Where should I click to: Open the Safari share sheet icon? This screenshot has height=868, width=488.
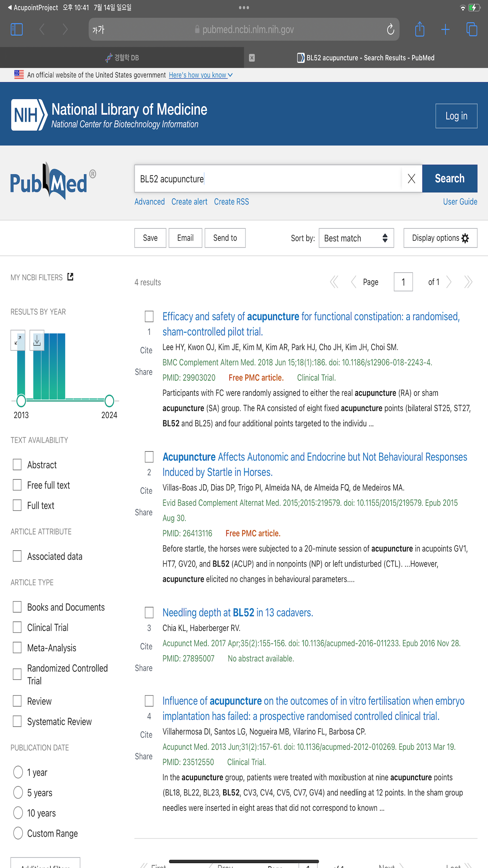[x=420, y=29]
